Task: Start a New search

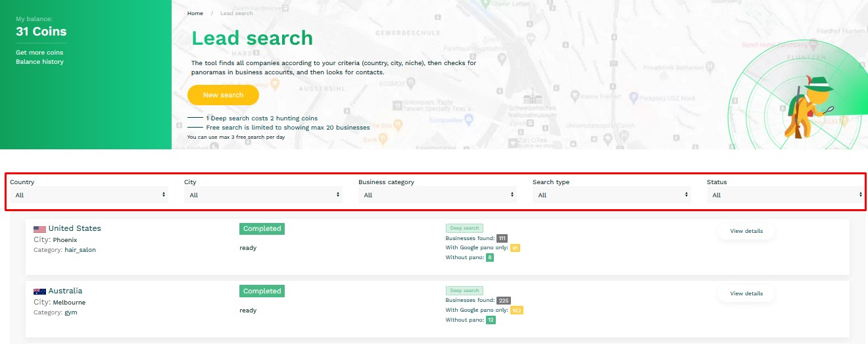Action: (223, 95)
